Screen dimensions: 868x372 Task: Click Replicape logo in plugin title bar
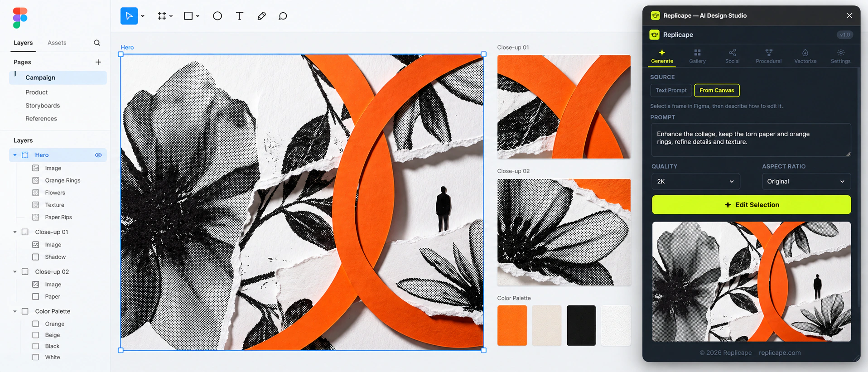(656, 15)
